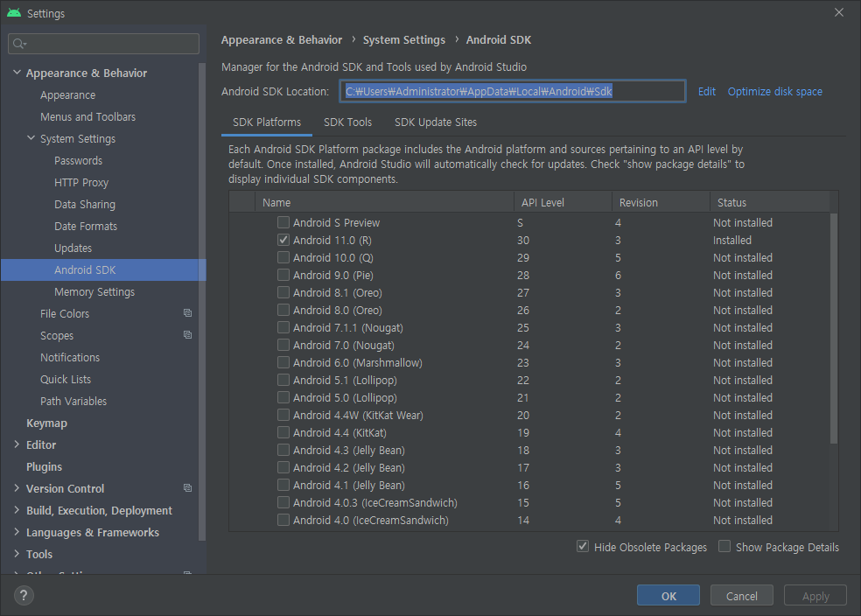Open HTTP Proxy settings

point(81,183)
